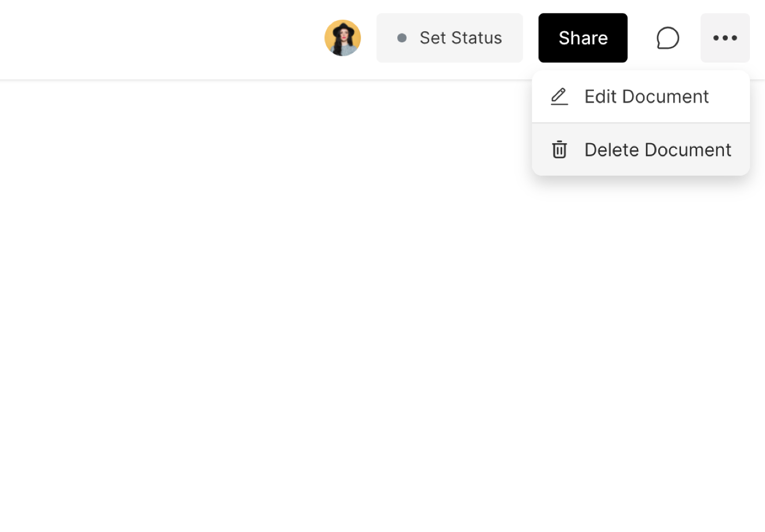Click the trash can icon

coord(559,150)
